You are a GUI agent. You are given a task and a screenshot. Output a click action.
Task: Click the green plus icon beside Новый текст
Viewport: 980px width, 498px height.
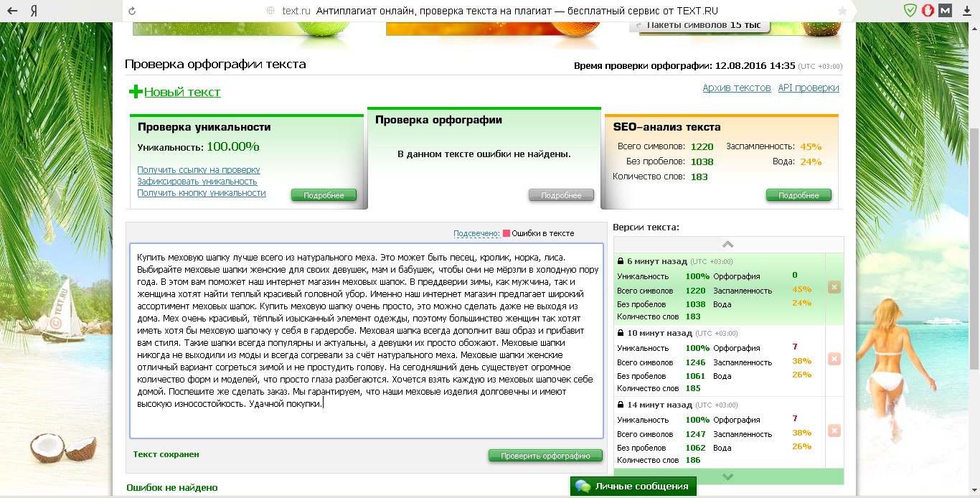click(x=136, y=92)
